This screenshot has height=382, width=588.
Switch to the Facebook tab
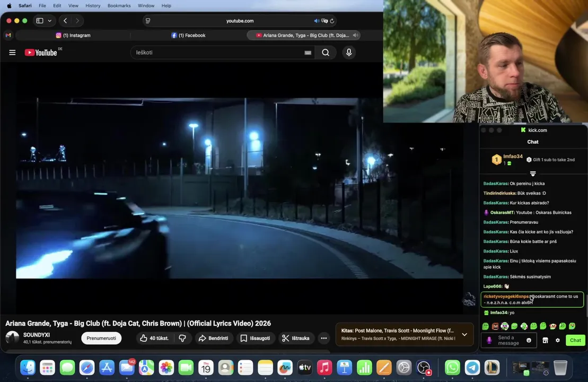coord(188,35)
